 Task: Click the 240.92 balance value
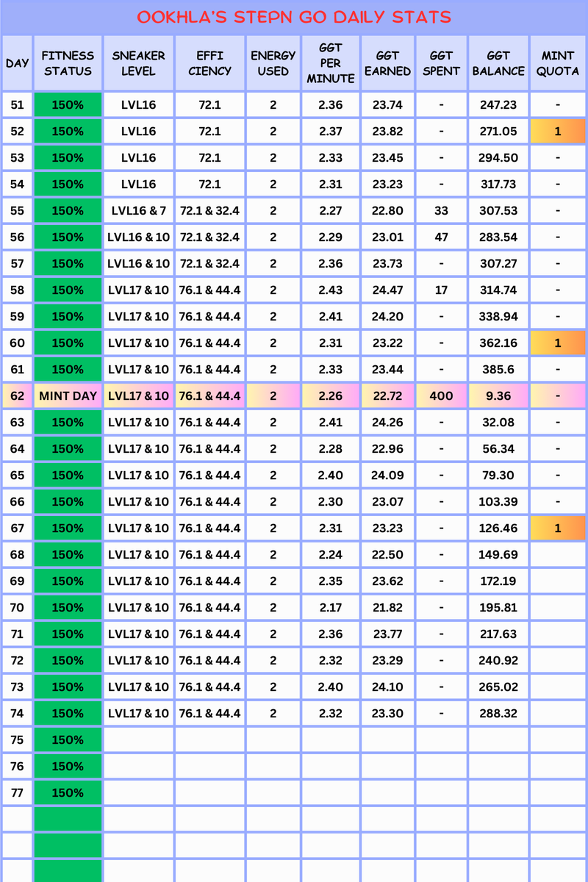498,661
